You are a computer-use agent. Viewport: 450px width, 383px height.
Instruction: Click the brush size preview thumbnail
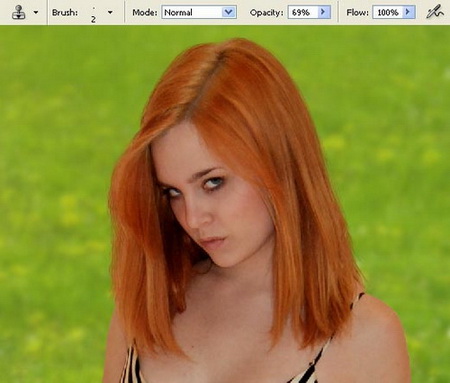93,13
